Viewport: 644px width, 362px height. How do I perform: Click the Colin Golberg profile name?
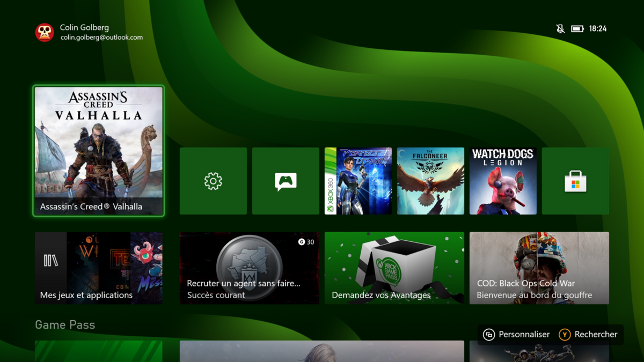(x=84, y=27)
